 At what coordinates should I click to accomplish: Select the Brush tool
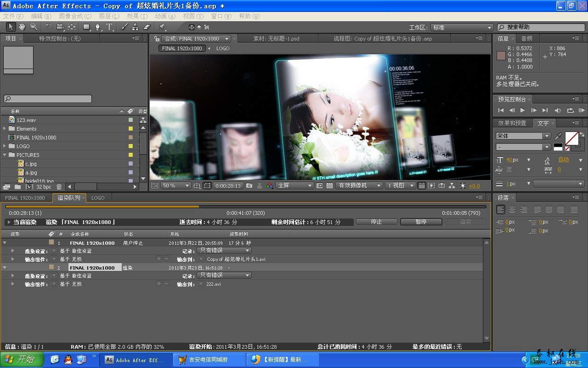click(x=124, y=27)
